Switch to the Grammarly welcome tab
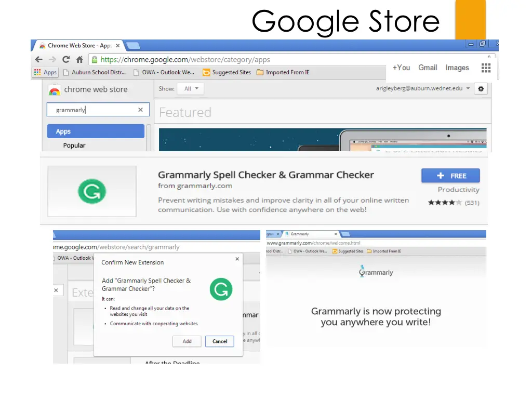The image size is (532, 399). coord(310,234)
